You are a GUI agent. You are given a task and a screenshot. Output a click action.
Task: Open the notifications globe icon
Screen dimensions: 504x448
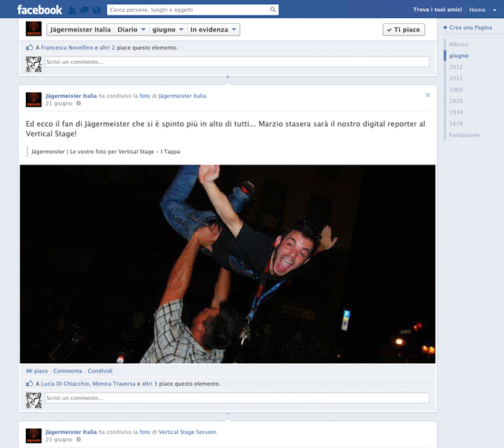tap(97, 10)
